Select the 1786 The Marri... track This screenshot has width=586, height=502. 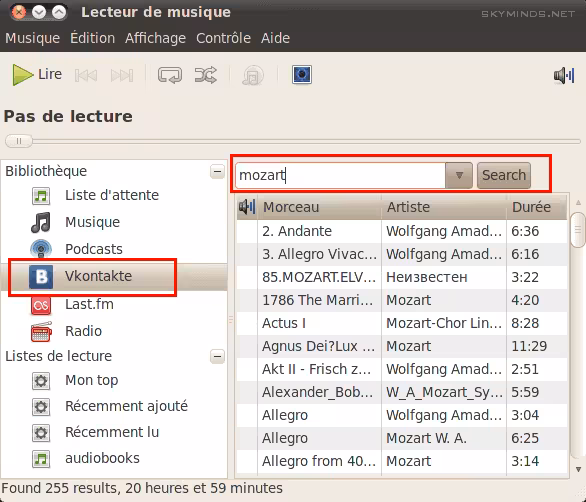[402, 301]
